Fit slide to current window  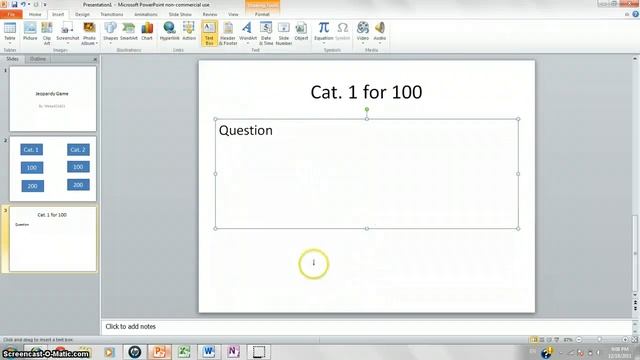(634, 340)
